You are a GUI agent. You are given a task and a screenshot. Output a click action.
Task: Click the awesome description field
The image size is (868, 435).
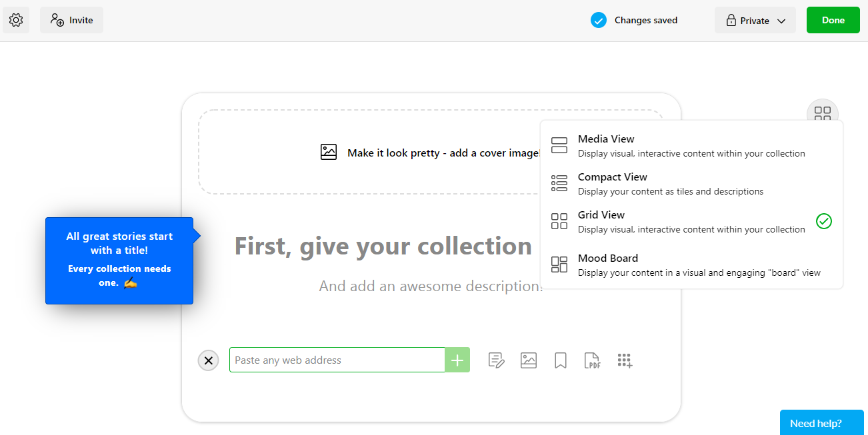click(x=431, y=286)
